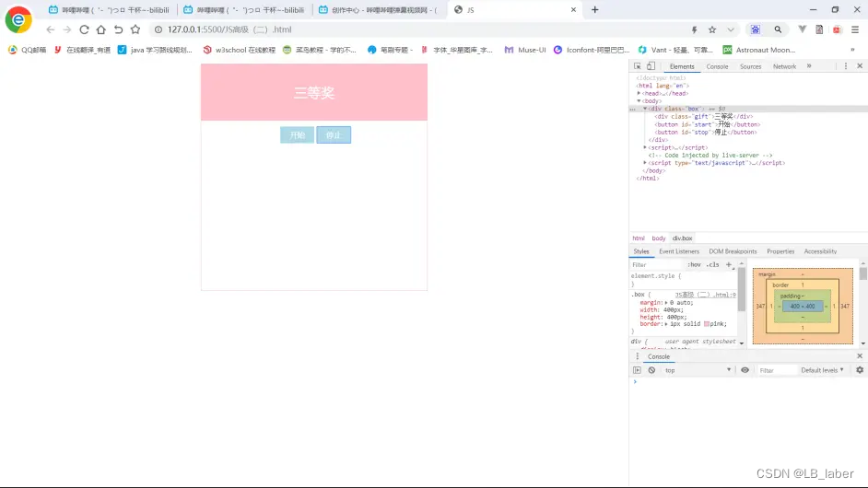Open console settings gear
Screen dimensions: 868x488
[860, 371]
